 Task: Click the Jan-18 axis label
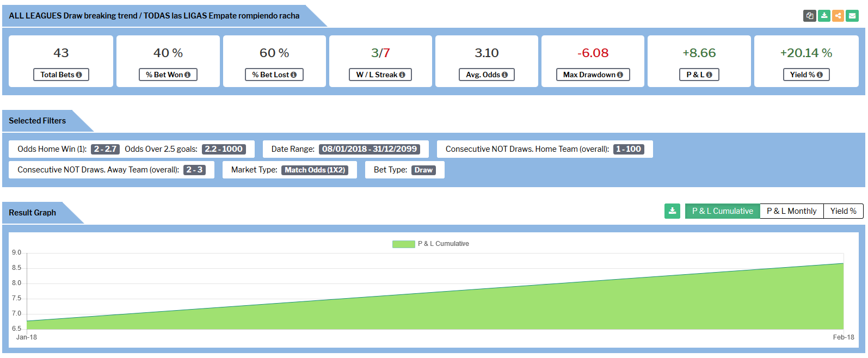[27, 337]
